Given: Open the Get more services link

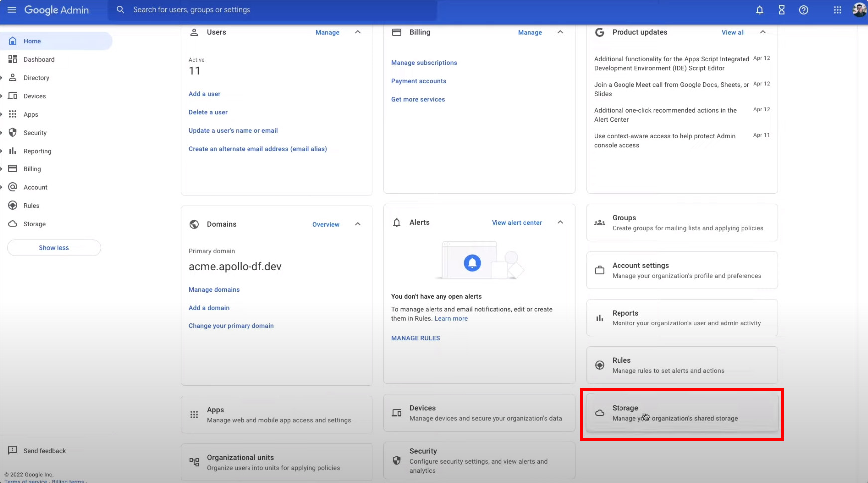Looking at the screenshot, I should tap(418, 99).
